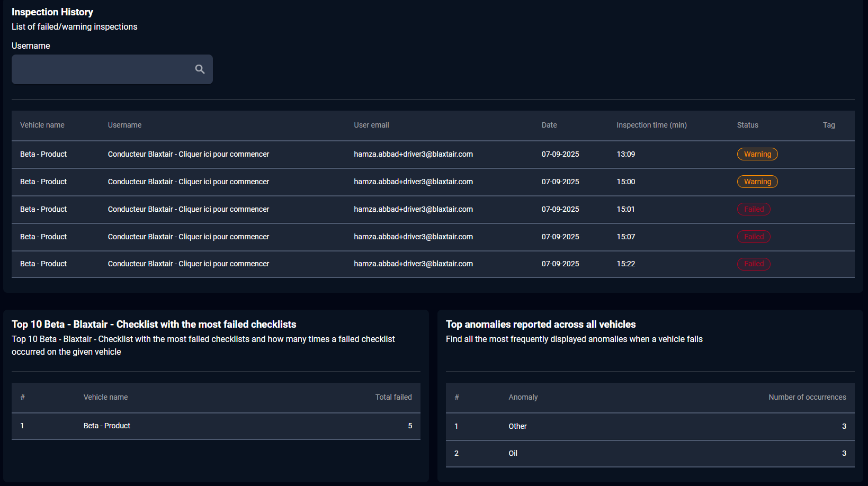The width and height of the screenshot is (868, 486).
Task: Click Failed status on 15:07 row
Action: [x=754, y=237]
